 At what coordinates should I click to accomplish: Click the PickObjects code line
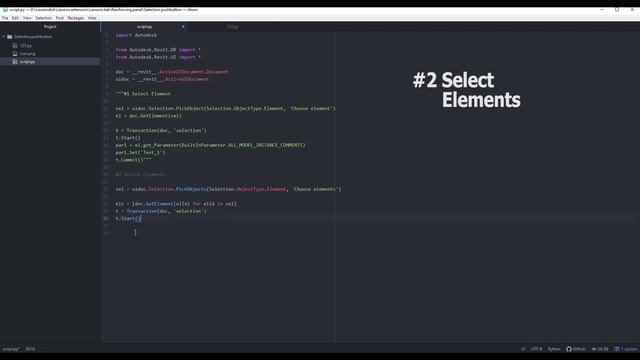[x=228, y=189]
